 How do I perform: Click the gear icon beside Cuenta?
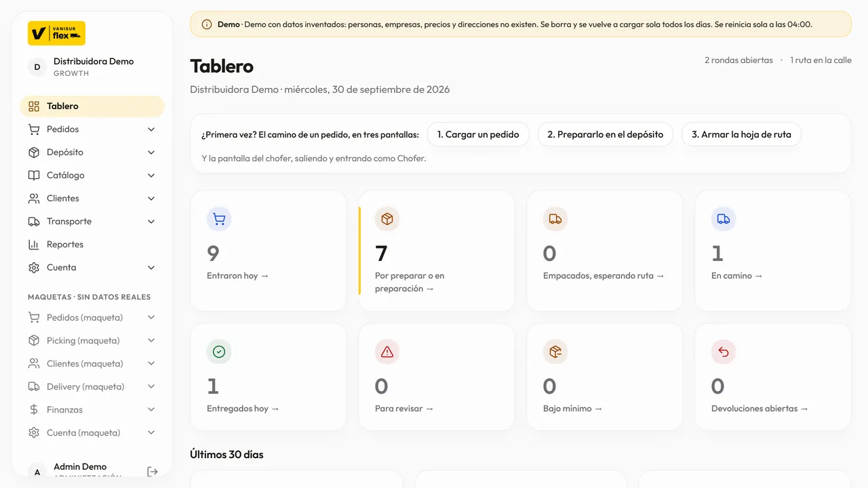point(34,268)
